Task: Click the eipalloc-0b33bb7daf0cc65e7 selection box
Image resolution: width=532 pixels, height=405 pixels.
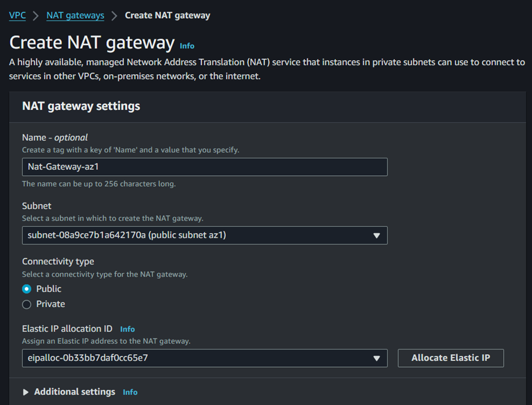Action: click(204, 358)
